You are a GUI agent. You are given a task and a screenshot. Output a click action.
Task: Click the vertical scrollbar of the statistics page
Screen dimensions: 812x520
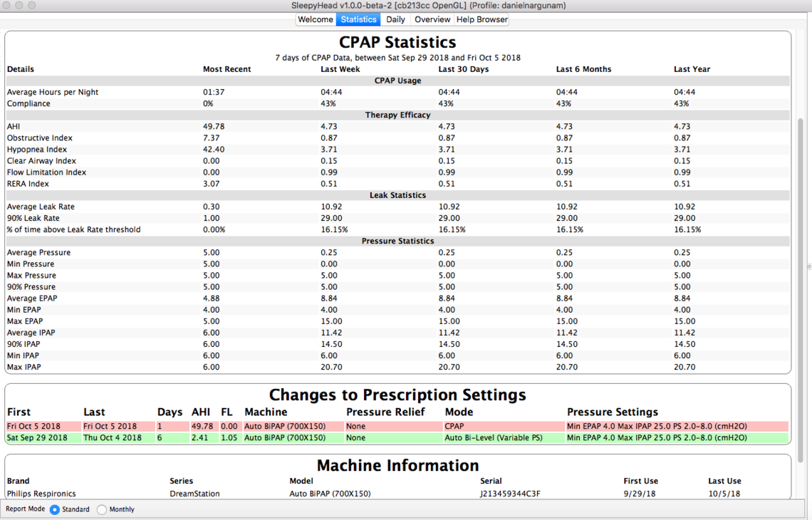click(x=800, y=285)
